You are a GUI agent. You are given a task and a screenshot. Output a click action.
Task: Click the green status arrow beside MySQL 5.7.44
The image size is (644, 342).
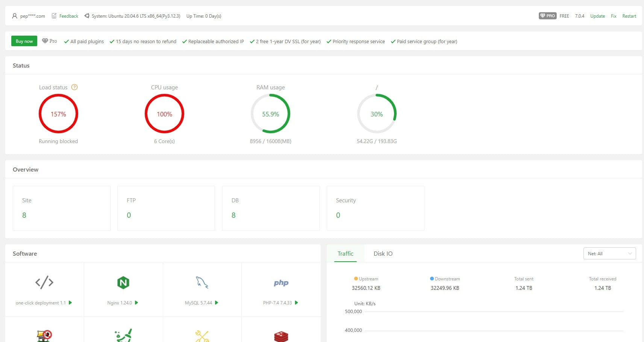217,303
